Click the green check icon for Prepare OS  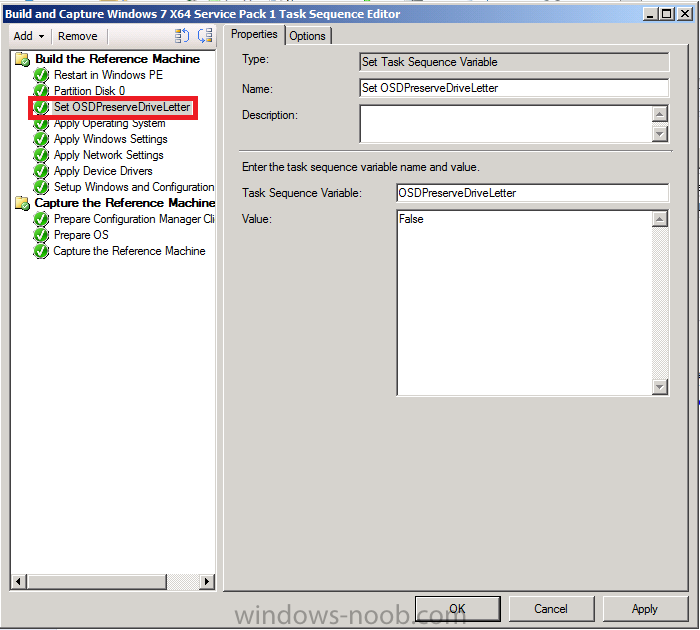[x=41, y=235]
